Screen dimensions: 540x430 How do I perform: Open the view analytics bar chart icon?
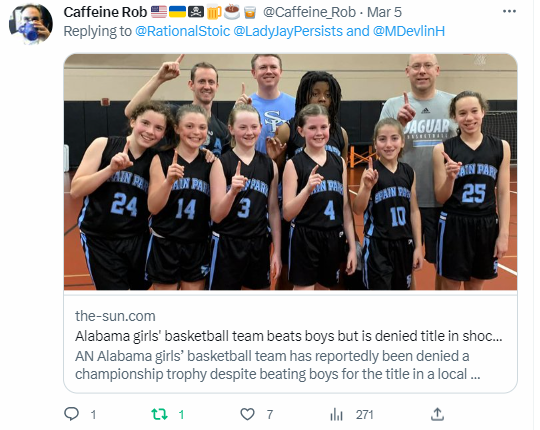336,415
